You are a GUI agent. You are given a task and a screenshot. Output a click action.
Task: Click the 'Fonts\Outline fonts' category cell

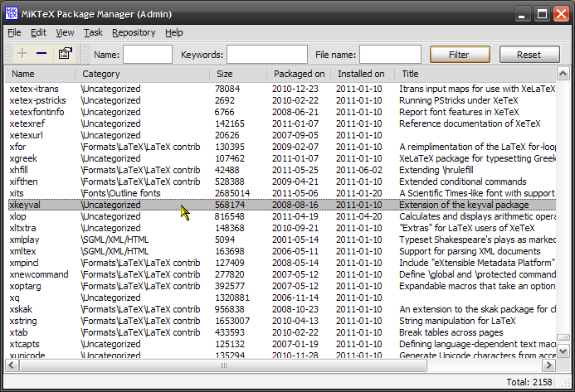point(120,193)
